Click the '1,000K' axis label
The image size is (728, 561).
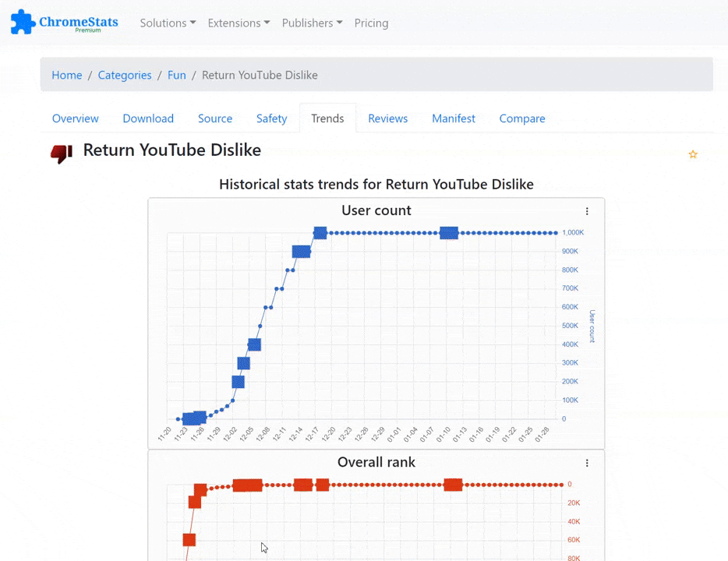(x=573, y=232)
